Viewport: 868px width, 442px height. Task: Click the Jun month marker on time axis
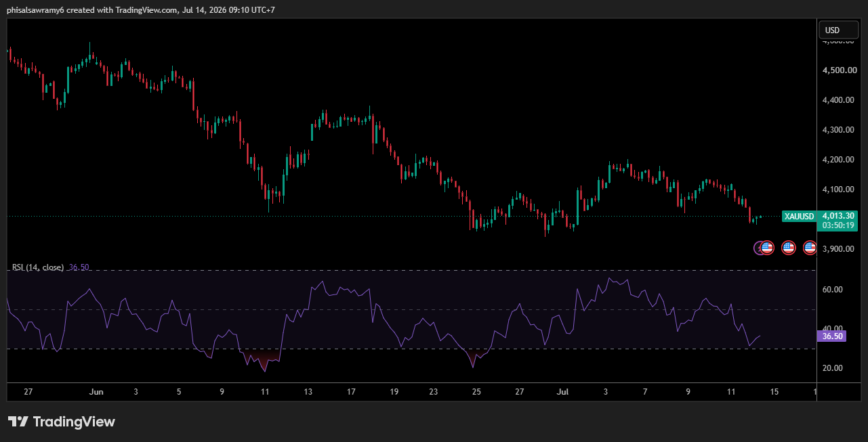(96, 392)
